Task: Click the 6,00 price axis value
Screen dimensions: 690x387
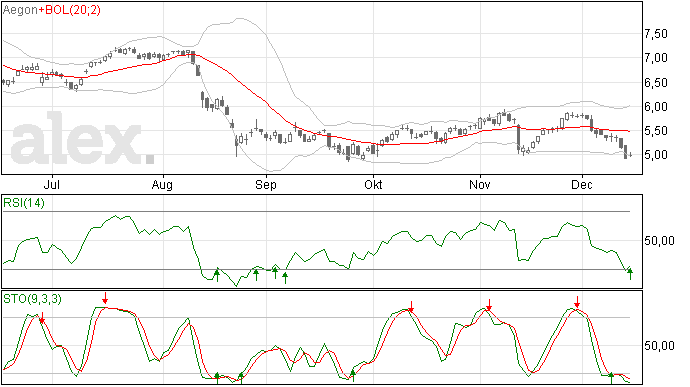Action: coord(656,107)
